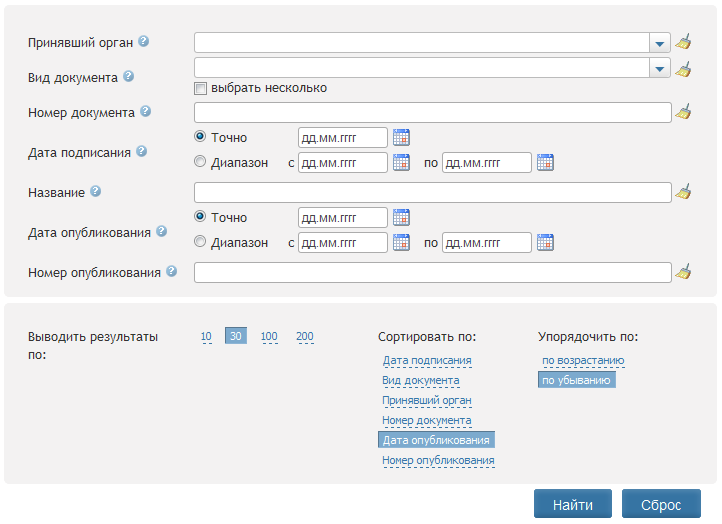The image size is (722, 524).
Task: Order results по возрастанию
Action: tap(583, 361)
